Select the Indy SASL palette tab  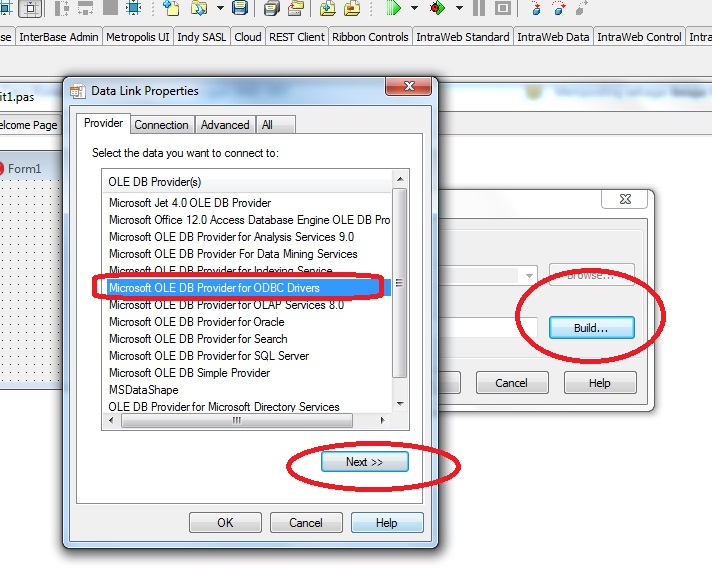click(x=202, y=37)
